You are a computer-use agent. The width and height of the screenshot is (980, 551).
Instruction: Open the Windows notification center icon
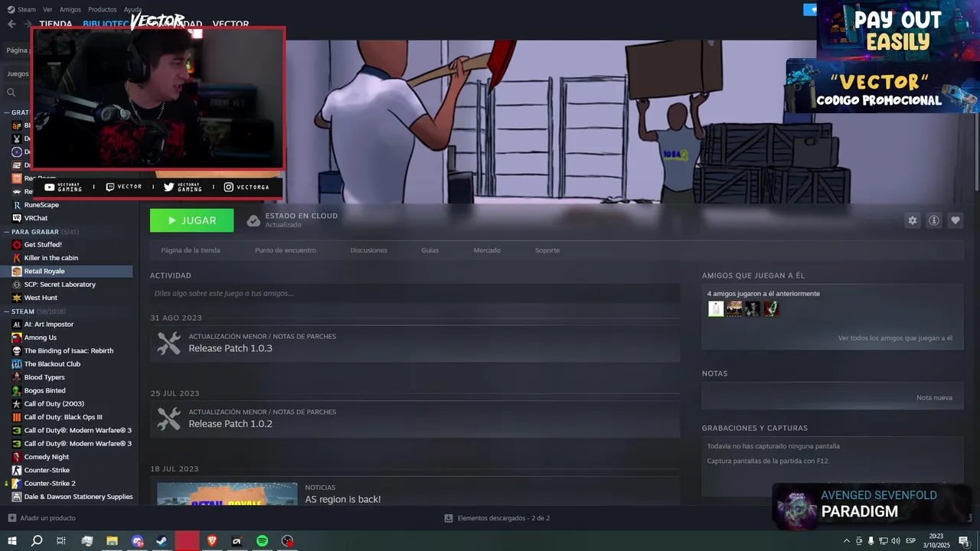pos(963,541)
